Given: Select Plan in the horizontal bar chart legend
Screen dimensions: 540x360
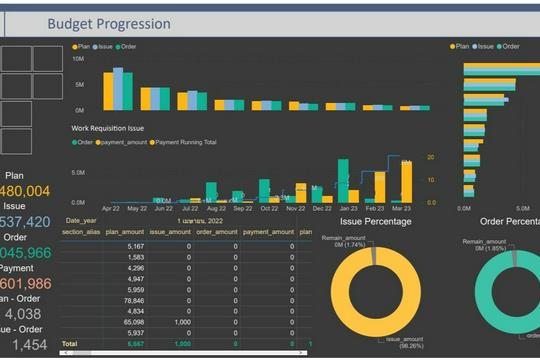Looking at the screenshot, I should [x=459, y=46].
